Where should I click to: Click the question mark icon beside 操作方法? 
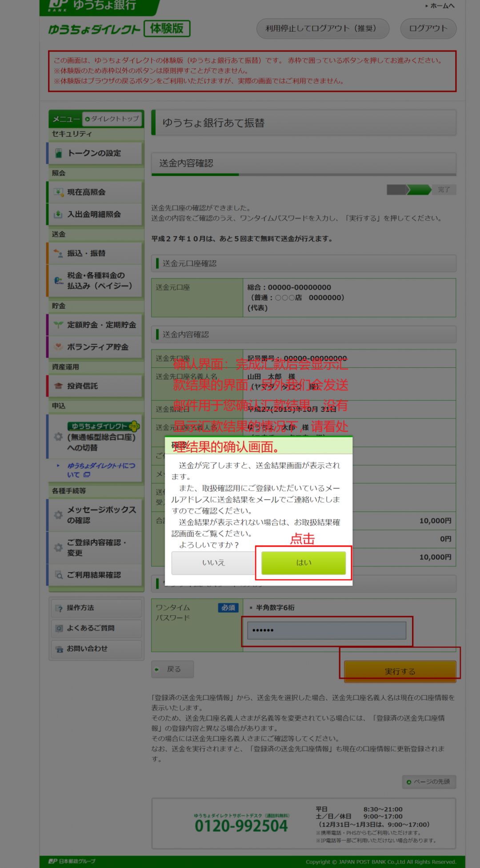(60, 608)
